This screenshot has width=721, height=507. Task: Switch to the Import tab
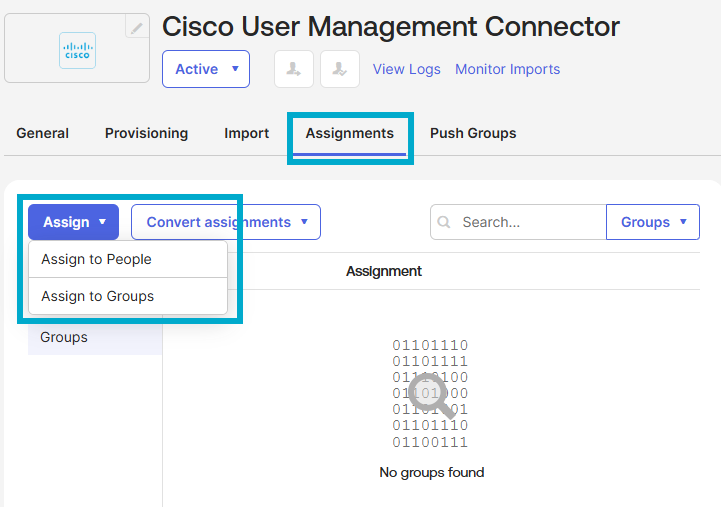[x=246, y=133]
